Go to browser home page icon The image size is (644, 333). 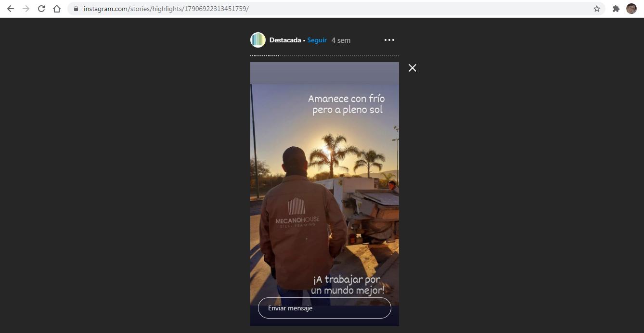pos(57,9)
